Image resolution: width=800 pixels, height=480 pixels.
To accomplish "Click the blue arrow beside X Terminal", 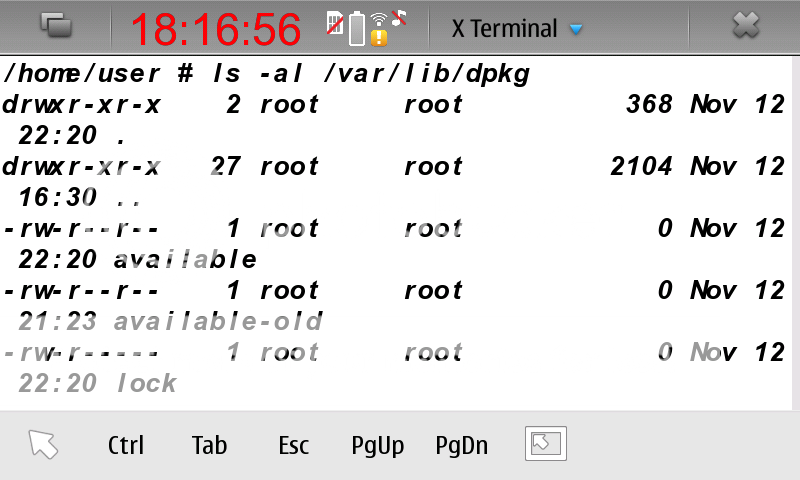I will [x=575, y=29].
